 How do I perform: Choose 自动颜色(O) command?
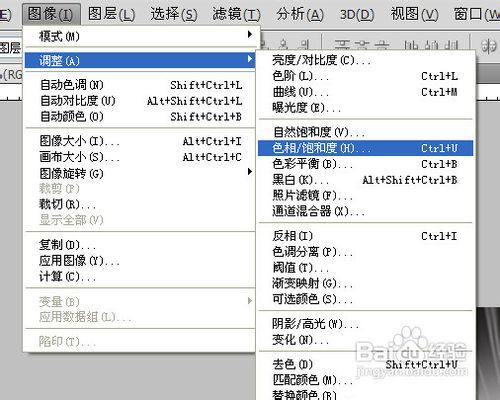(x=140, y=117)
